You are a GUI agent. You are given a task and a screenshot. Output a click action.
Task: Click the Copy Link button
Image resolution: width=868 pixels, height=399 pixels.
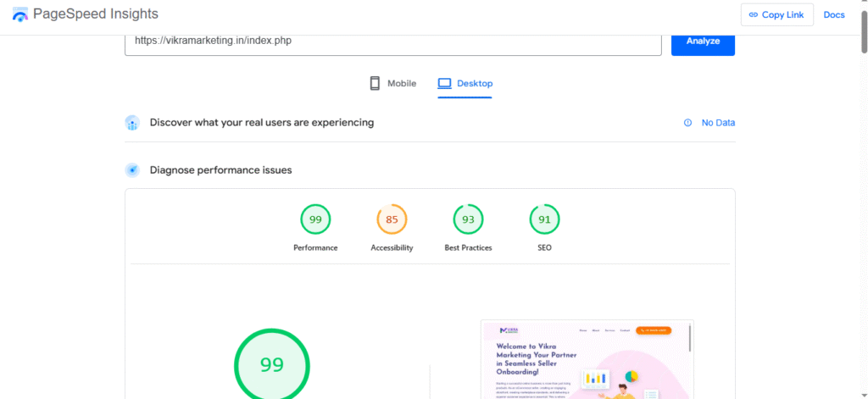tap(776, 15)
